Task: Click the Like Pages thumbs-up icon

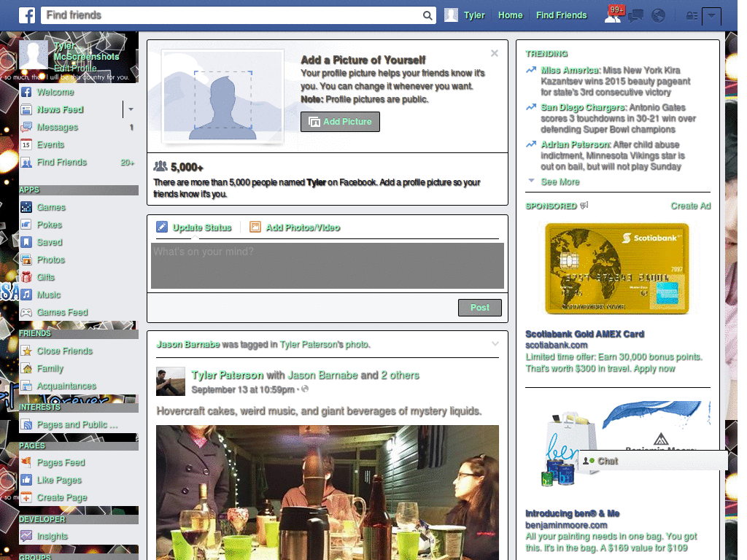Action: 26,480
